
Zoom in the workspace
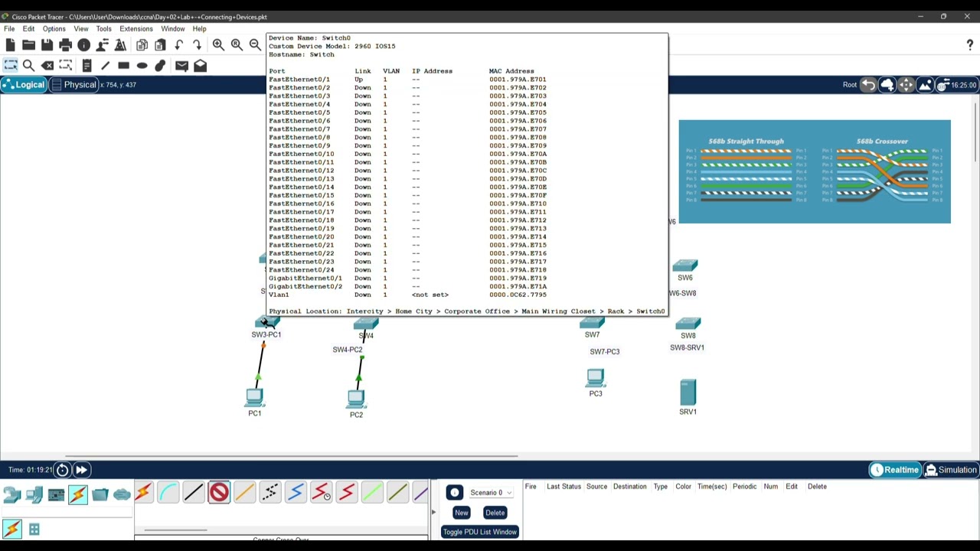click(218, 45)
